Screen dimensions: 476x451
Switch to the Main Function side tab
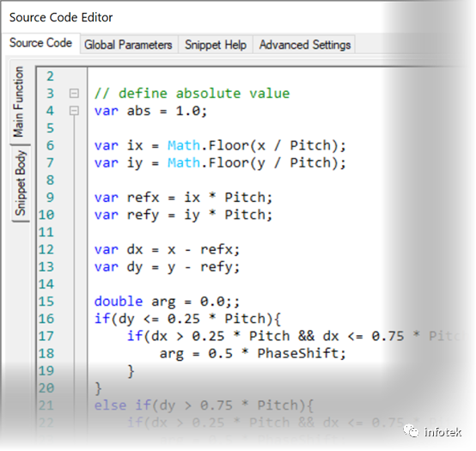pyautogui.click(x=18, y=101)
